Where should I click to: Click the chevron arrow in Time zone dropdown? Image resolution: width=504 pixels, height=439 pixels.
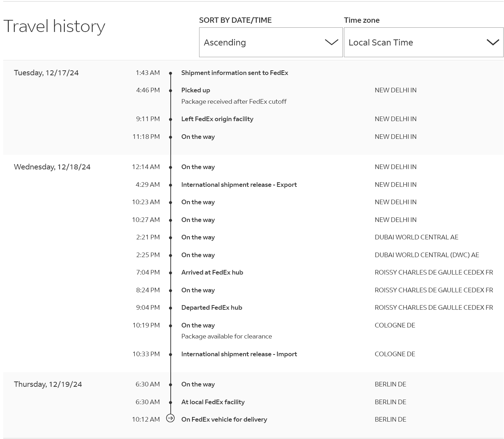493,42
